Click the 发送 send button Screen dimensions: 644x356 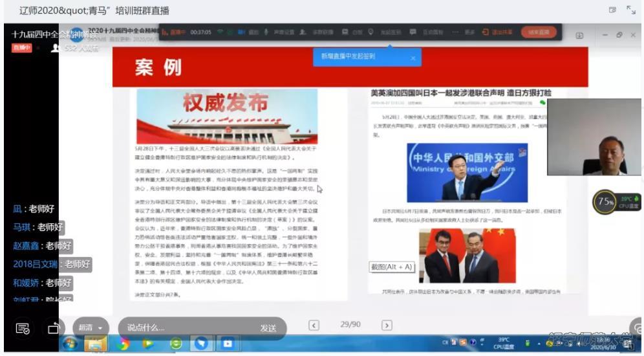pos(268,328)
